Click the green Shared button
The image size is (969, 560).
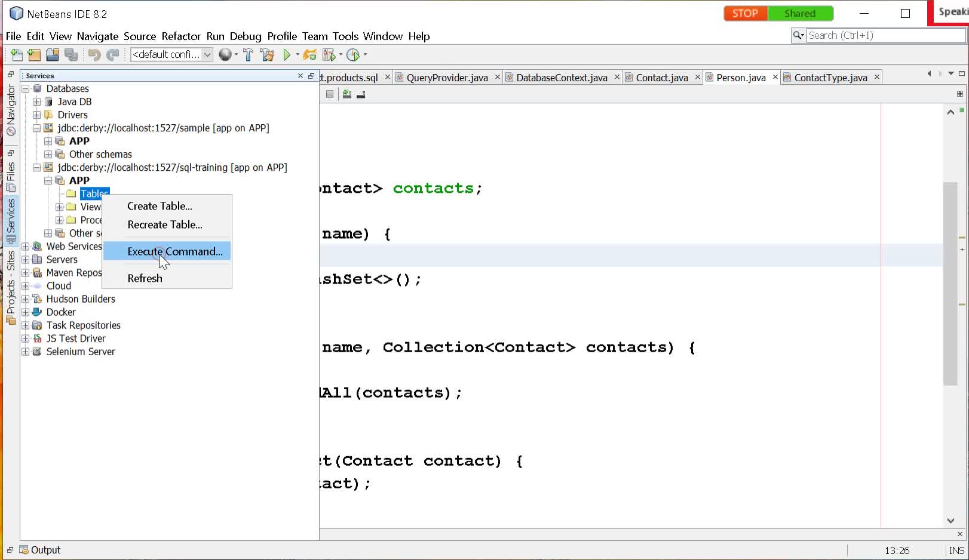click(x=800, y=13)
